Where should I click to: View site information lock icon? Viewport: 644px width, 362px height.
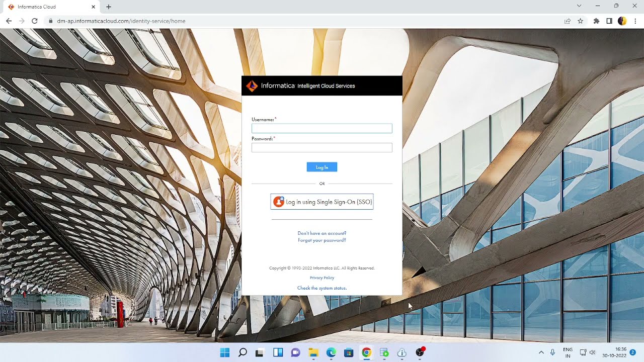click(x=50, y=21)
